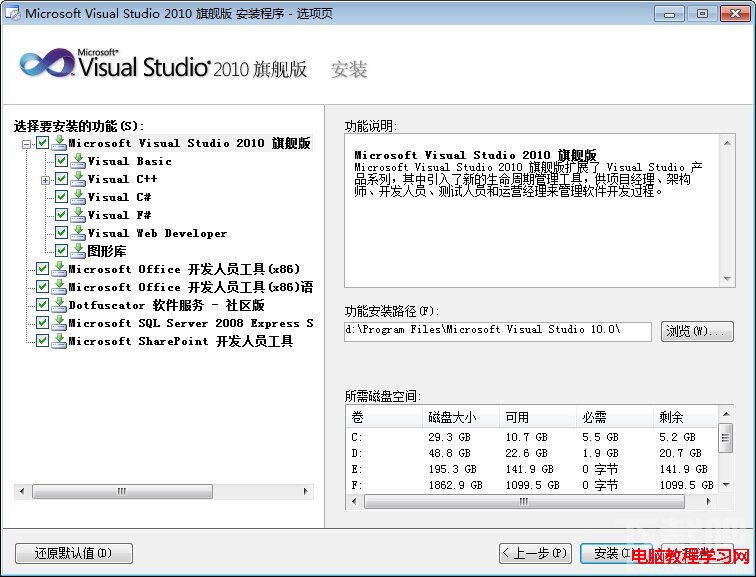Click 10.7 GB available cell
This screenshot has height=577, width=756.
pos(526,437)
